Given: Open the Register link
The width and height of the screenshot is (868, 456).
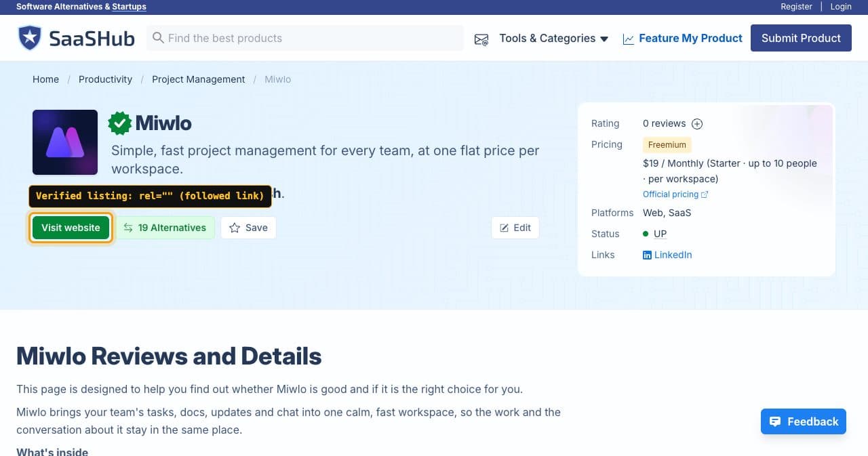Looking at the screenshot, I should 796,6.
